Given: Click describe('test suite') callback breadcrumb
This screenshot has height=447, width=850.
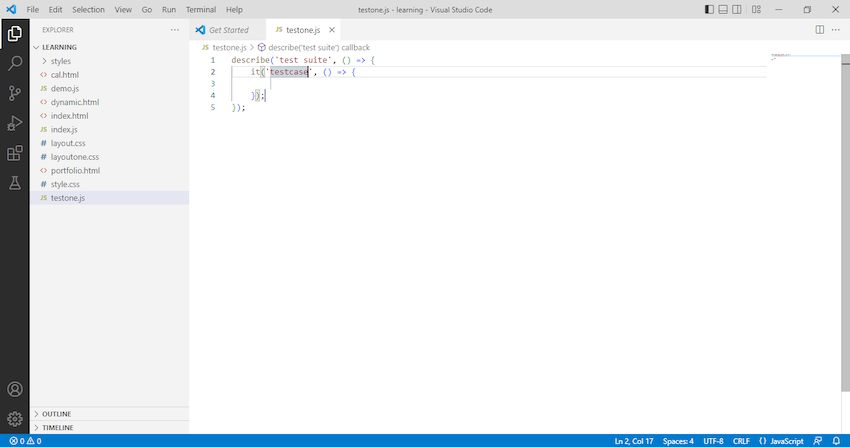Looking at the screenshot, I should coord(313,48).
